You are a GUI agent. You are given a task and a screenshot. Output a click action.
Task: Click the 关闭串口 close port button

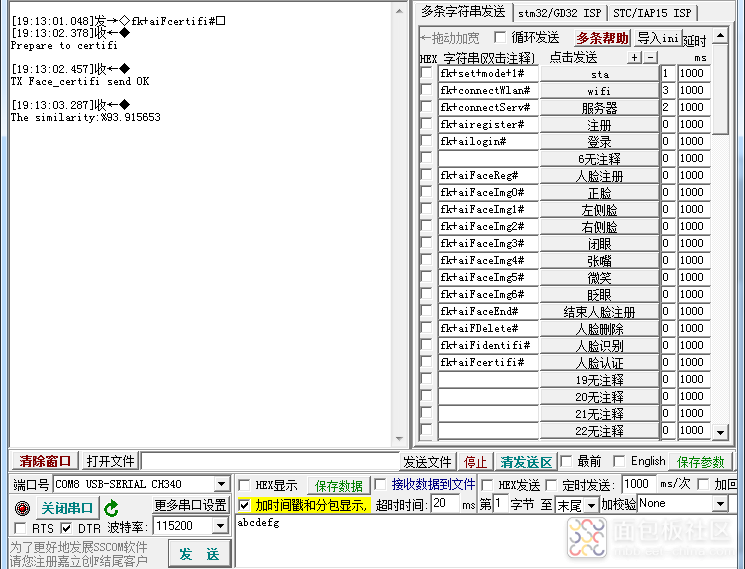coord(67,508)
